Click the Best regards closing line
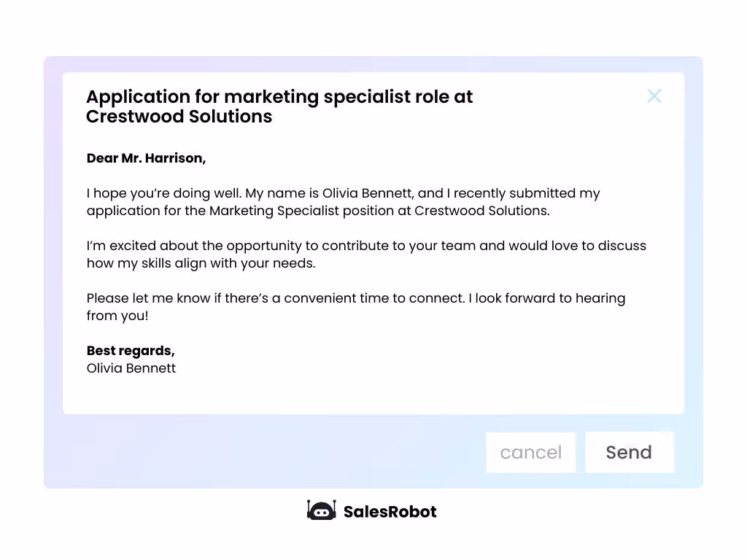Screen dimensions: 747x560 point(131,351)
